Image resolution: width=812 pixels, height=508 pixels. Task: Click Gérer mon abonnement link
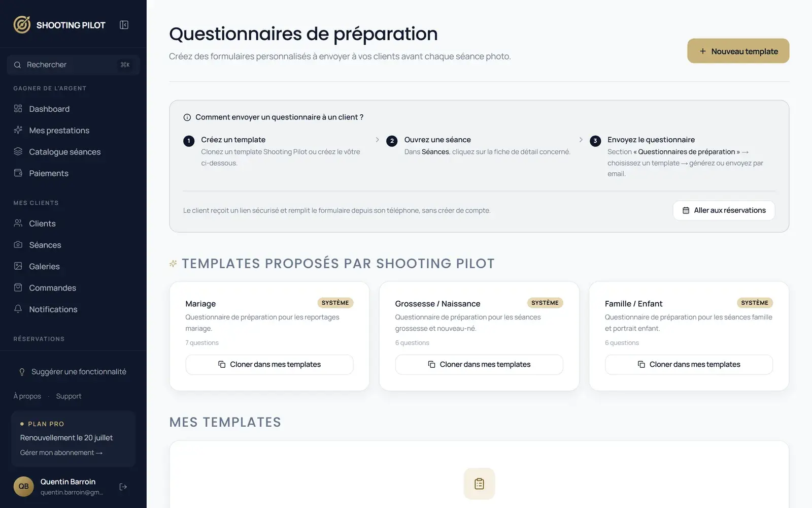(x=61, y=453)
